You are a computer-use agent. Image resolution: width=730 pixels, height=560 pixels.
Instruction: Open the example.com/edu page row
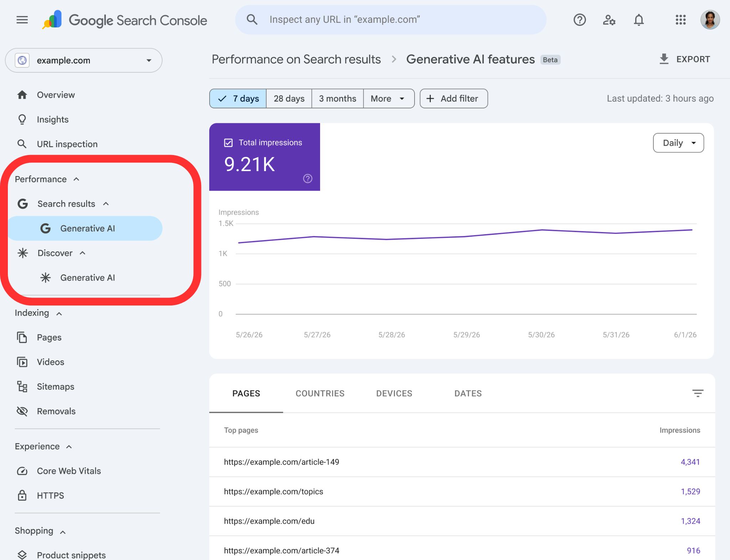(462, 521)
